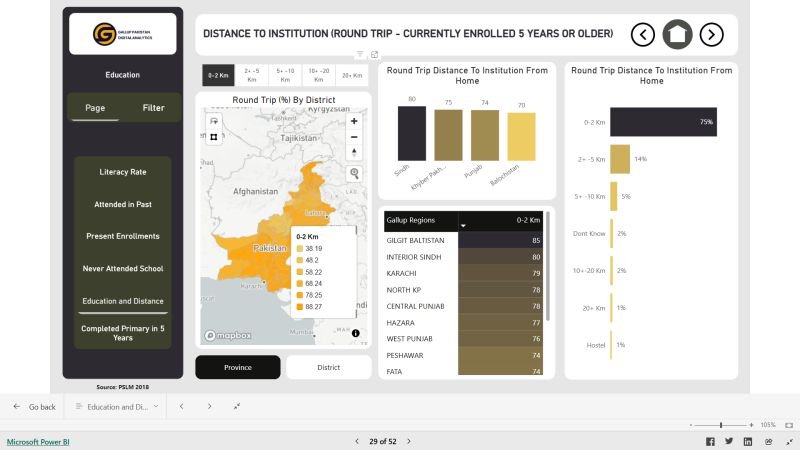This screenshot has height=450, width=800.
Task: Zoom in on the map
Action: tap(354, 121)
